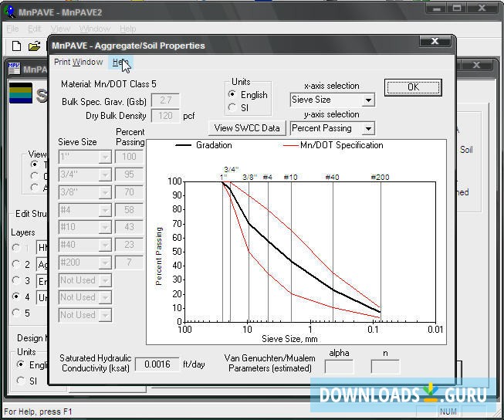Screen dimensions: 504x420
Task: Open Edit menu in main window
Action: click(35, 29)
